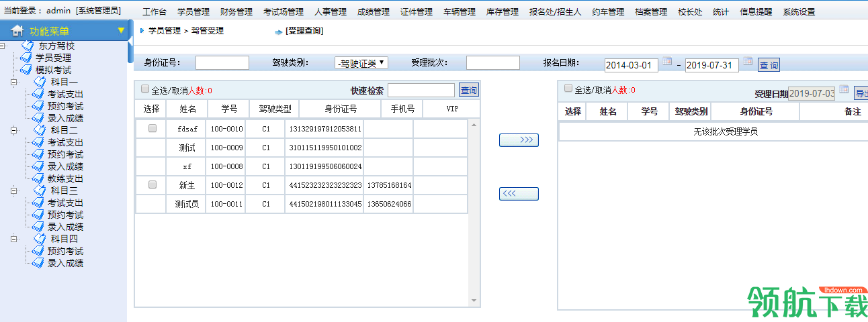Open the 系统设置 menu
Screen dimensions: 868x322
pyautogui.click(x=799, y=12)
